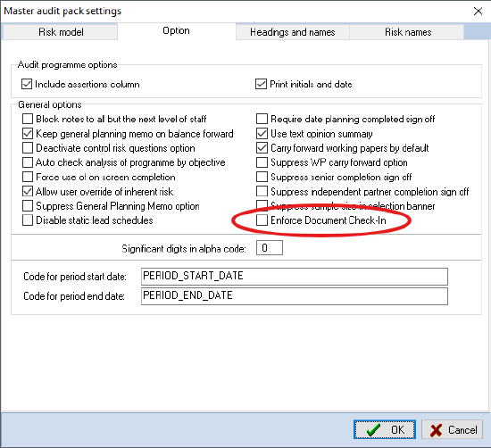Enable Suppress senior completion sign off
This screenshot has height=448, width=491.
point(262,177)
